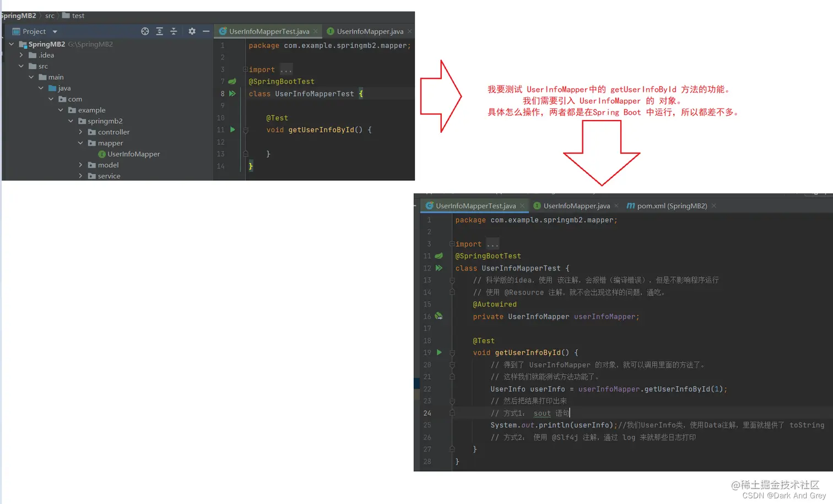
Task: Expand the service package node
Action: pyautogui.click(x=80, y=176)
